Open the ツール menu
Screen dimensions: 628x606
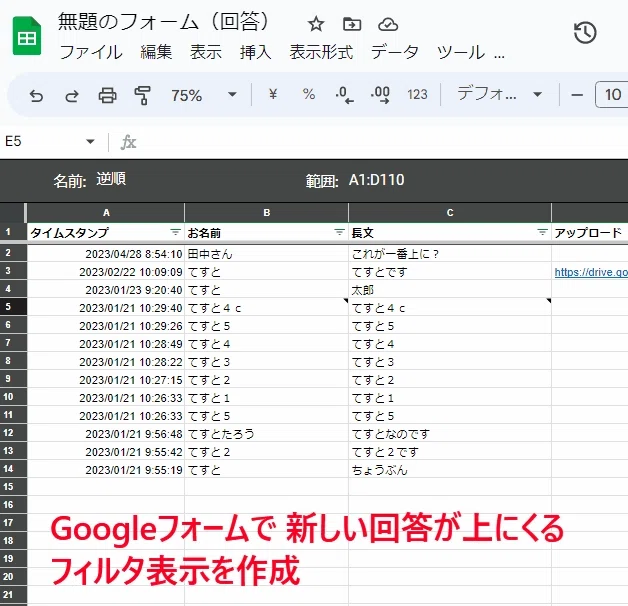pos(461,52)
